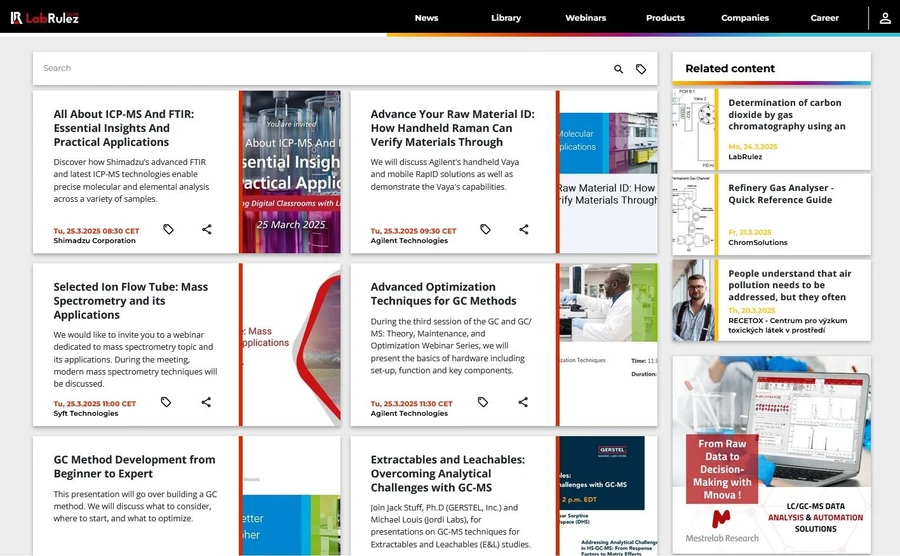The image size is (900, 556).
Task: Click date Fr, 21.3.2025 in related content
Action: click(x=750, y=232)
